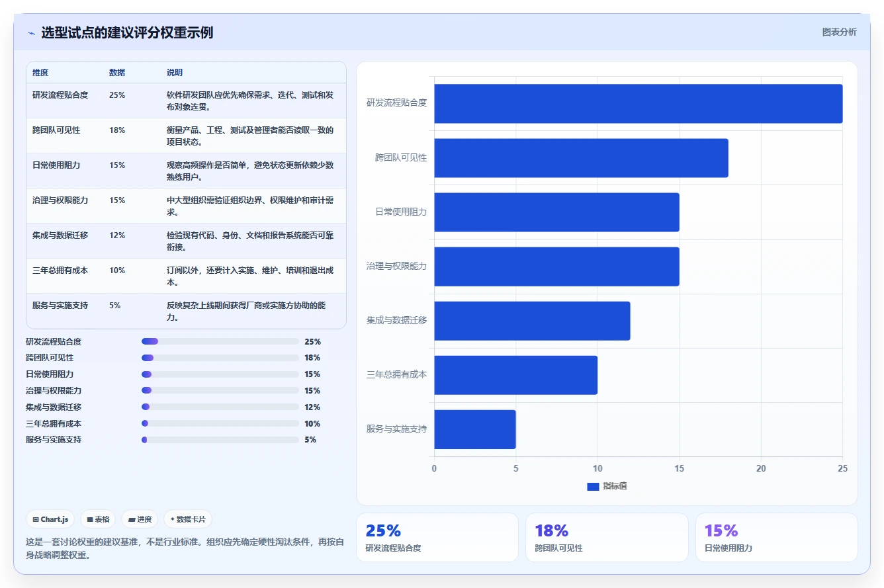Click the 治理与权限能力 bar in the chart
Viewport: 884px width, 588px height.
coord(556,267)
